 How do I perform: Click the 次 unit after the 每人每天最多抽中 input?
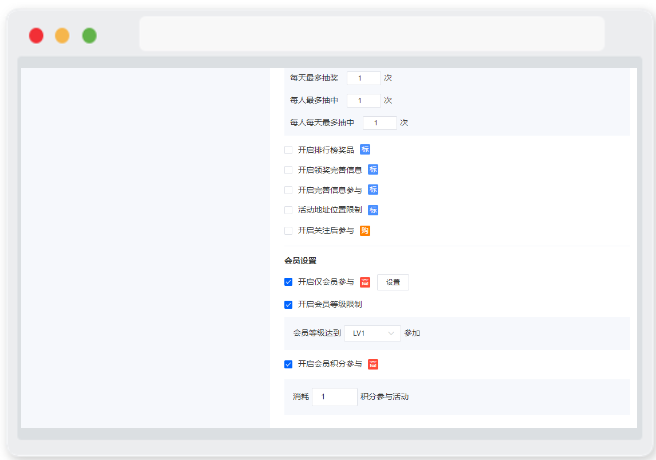pyautogui.click(x=404, y=123)
